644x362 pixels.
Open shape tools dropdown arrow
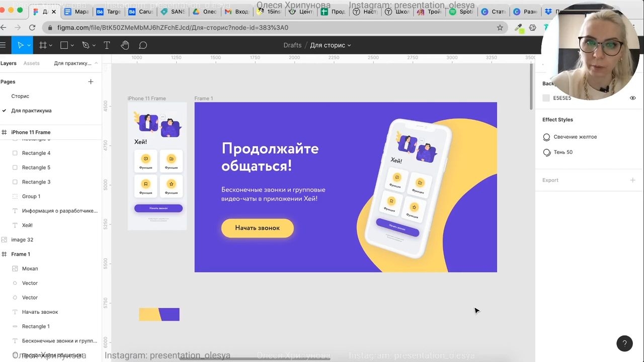(x=72, y=45)
